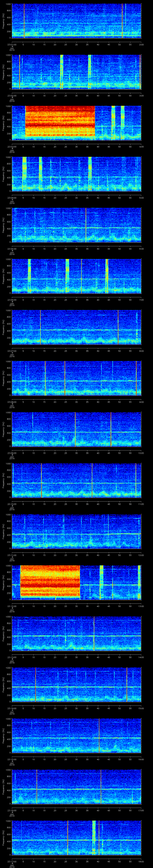Click the 2:00 end time label of the first spectrogram
Image resolution: width=153 pixels, height=868 pixels.
(x=141, y=44)
